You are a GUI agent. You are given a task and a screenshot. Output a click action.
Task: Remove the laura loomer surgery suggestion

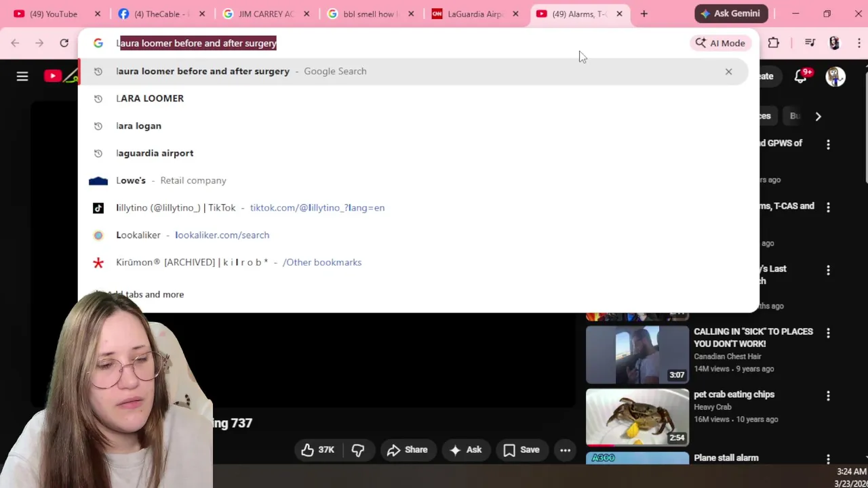click(x=728, y=71)
